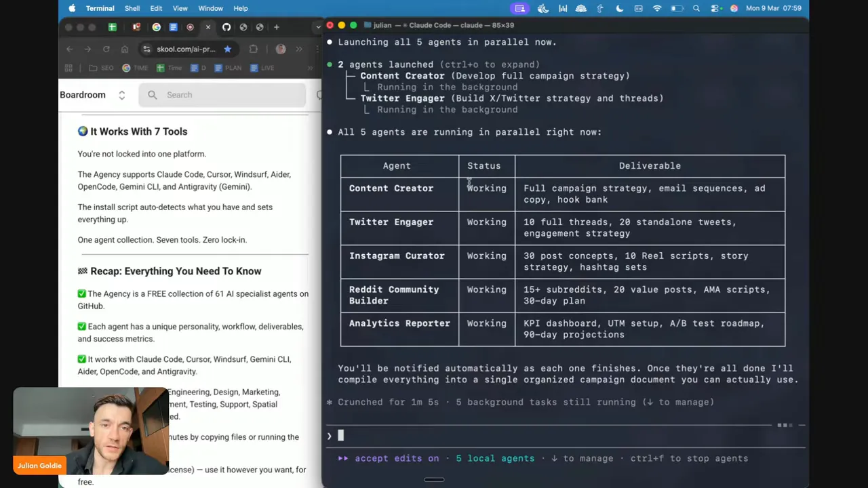
Task: Open Siri icon in menu bar
Action: (734, 8)
